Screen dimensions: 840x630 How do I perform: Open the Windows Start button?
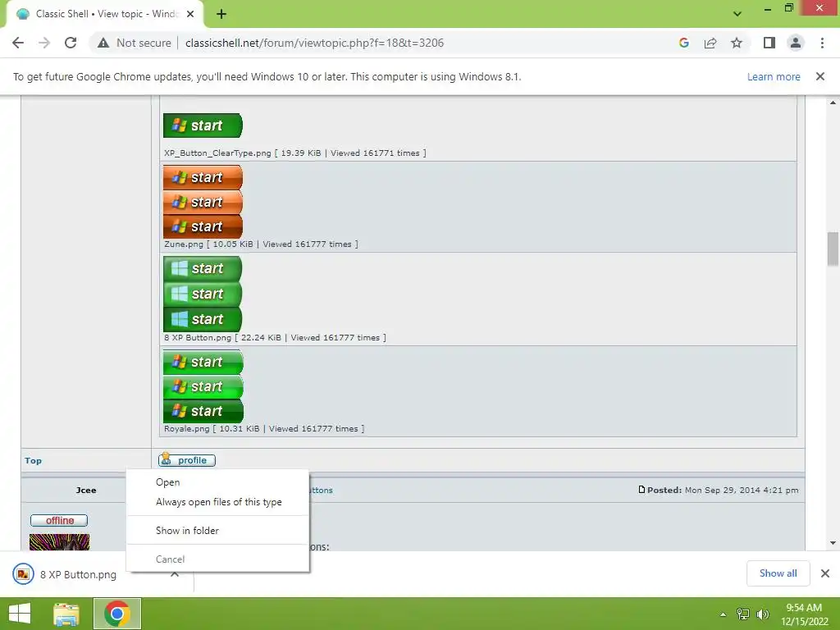pos(20,614)
